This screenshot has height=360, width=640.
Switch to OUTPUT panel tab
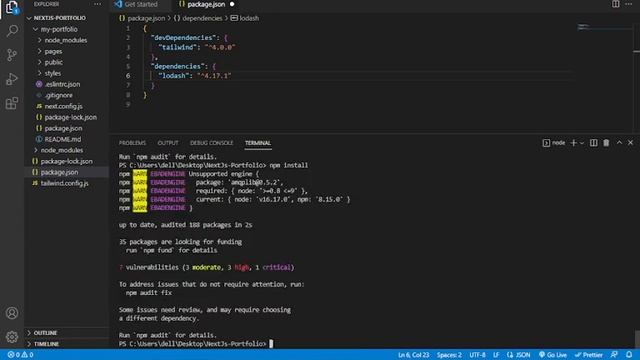point(168,143)
